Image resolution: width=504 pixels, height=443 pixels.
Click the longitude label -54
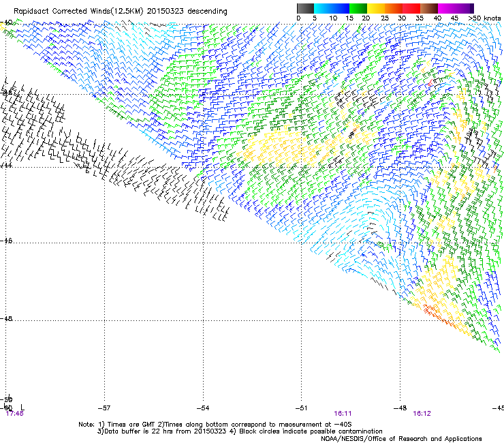[203, 408]
